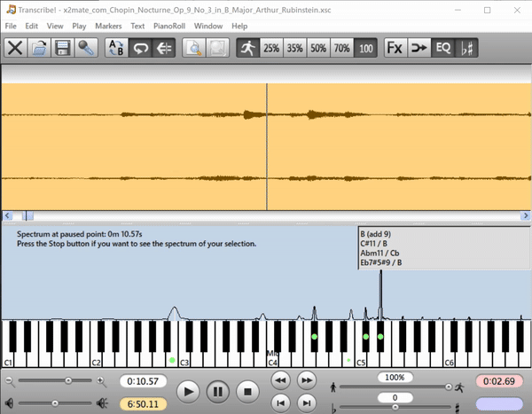Click the zoom in magnifier plus icon
The height and width of the screenshot is (414, 532).
101,381
